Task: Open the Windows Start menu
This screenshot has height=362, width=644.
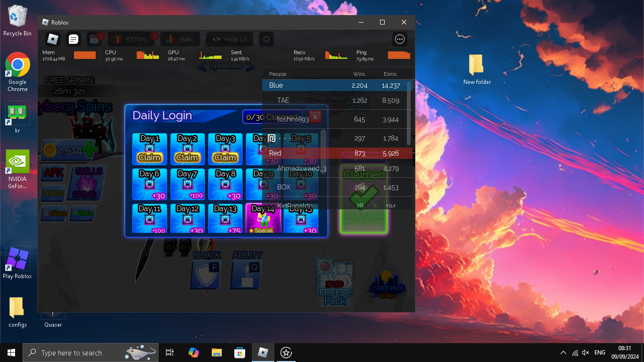Action: [x=11, y=353]
